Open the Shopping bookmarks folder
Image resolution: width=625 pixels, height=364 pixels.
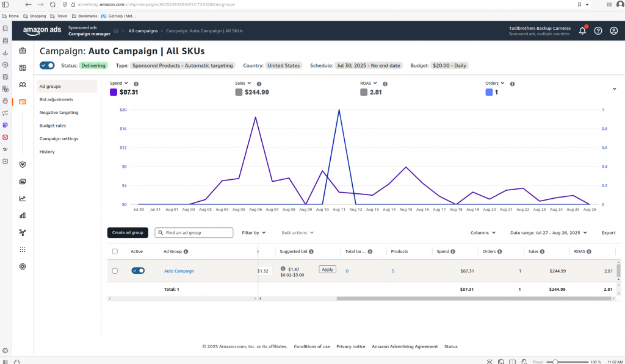point(35,16)
